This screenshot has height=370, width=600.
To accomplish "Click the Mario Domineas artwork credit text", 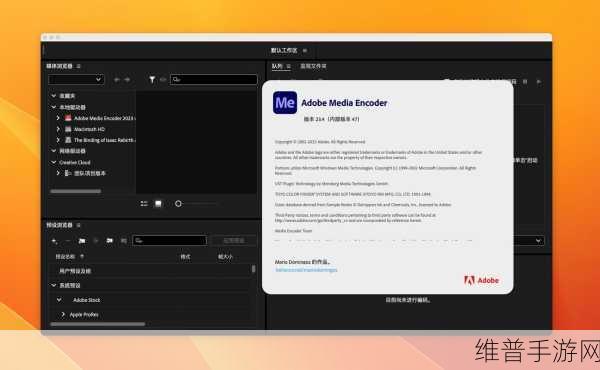I will [x=302, y=262].
